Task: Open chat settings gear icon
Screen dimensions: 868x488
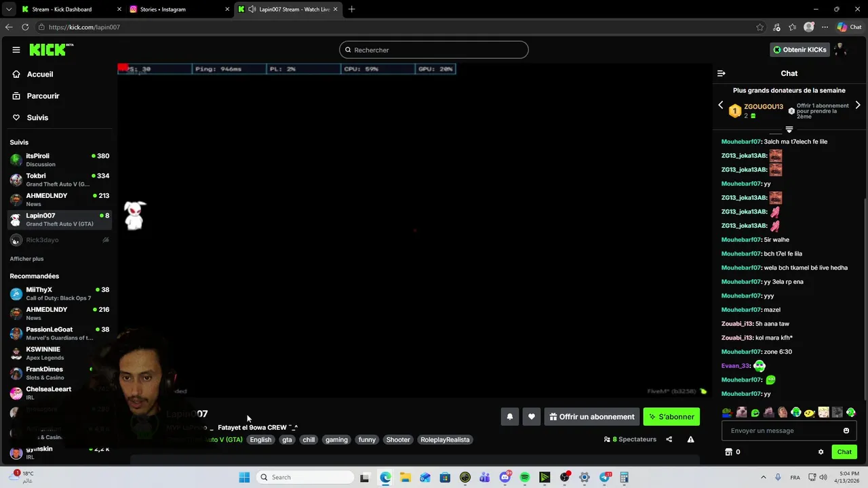Action: [x=821, y=452]
